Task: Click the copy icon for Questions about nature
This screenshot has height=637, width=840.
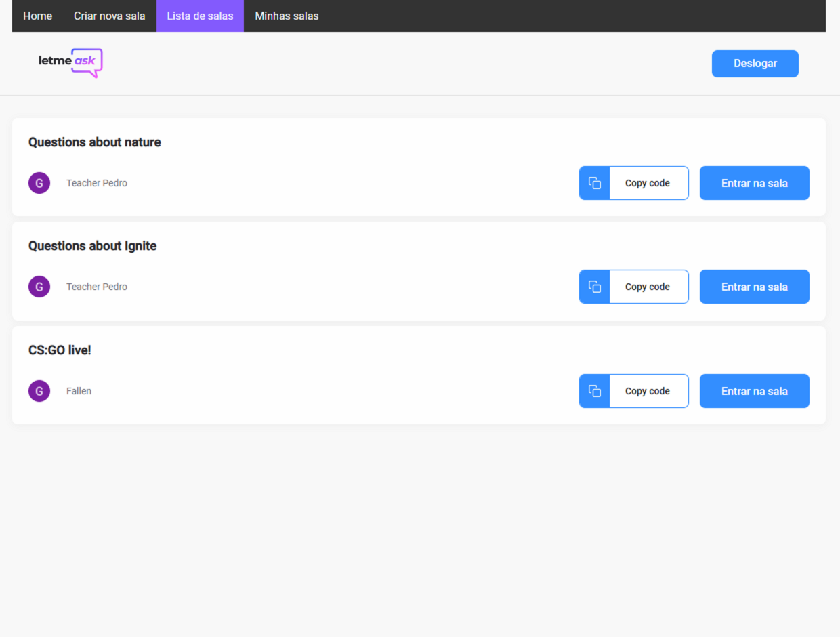Action: point(594,182)
